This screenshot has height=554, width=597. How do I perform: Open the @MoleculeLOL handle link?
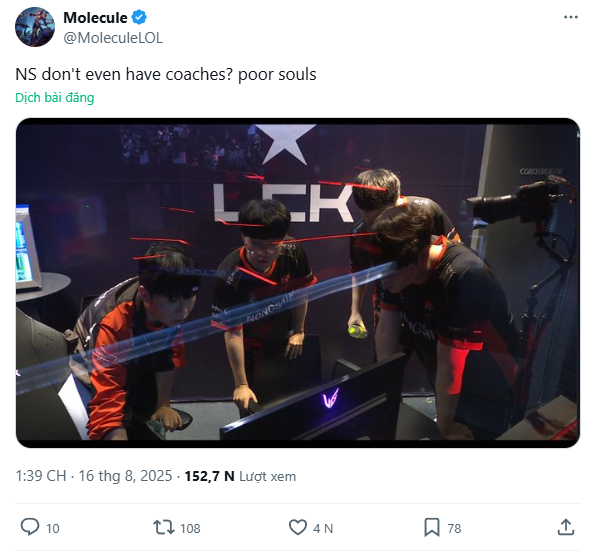(x=113, y=38)
